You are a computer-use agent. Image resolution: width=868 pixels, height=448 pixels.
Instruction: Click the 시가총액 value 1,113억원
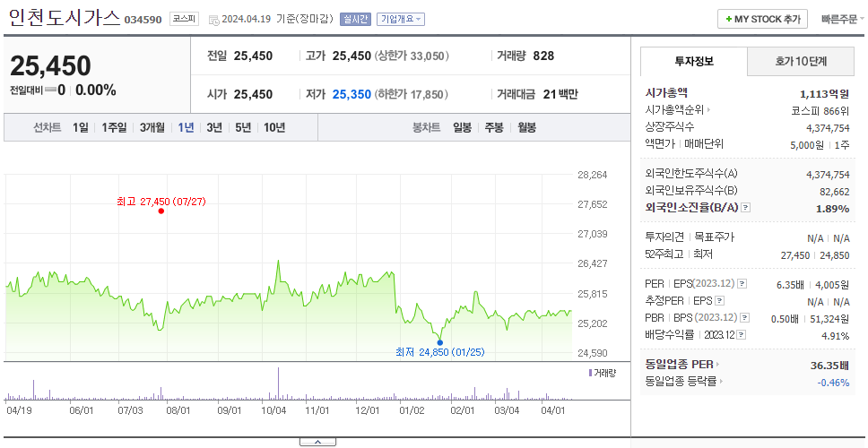[x=824, y=94]
